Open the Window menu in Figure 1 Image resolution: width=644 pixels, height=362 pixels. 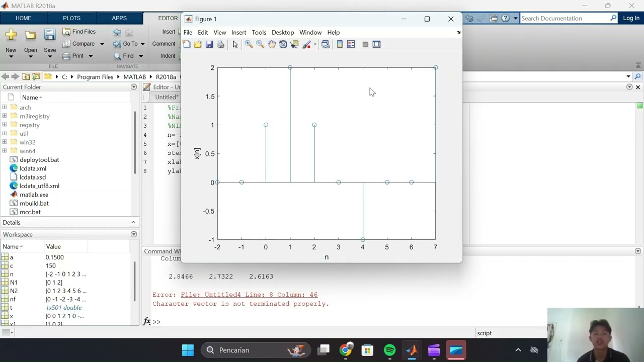(310, 32)
